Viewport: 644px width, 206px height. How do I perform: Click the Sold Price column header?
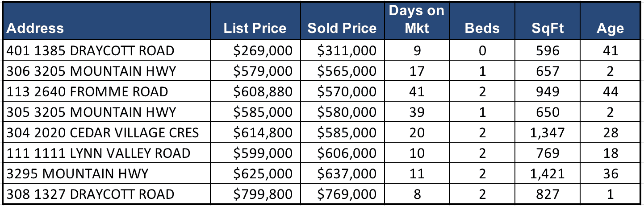pyautogui.click(x=342, y=29)
